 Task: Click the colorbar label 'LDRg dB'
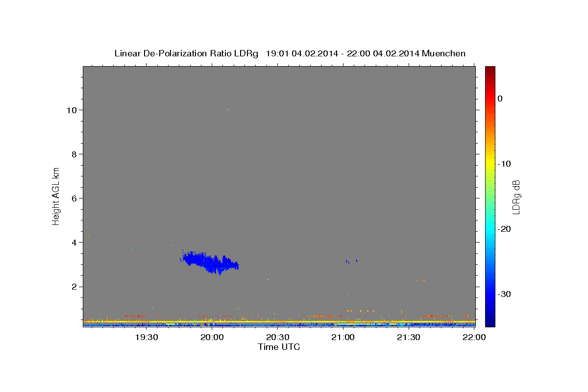coord(515,196)
